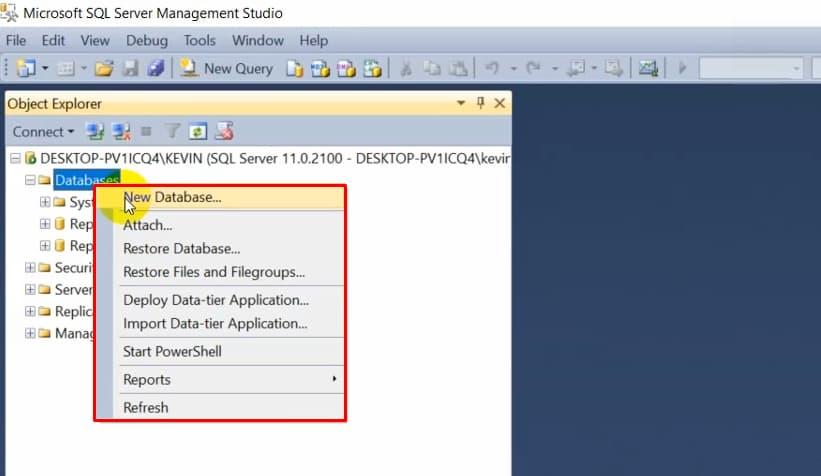
Task: Click the New Query button
Action: coord(226,69)
